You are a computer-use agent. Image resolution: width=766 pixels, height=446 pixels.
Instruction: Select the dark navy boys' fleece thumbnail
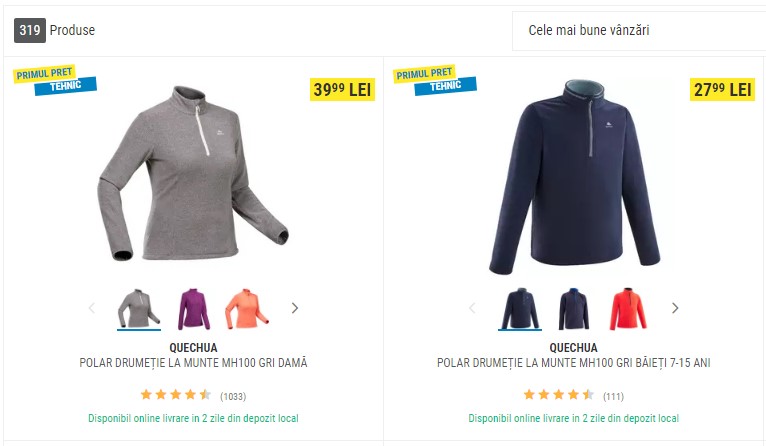520,309
